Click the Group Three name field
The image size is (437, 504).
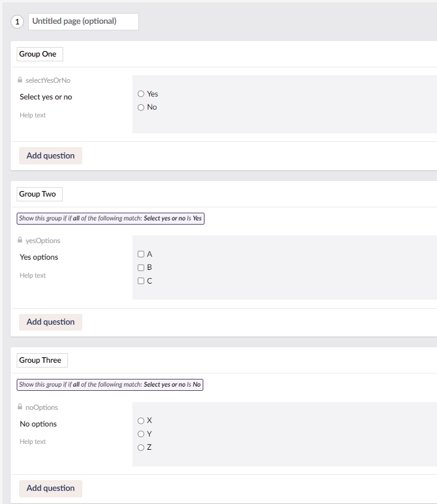[x=42, y=360]
